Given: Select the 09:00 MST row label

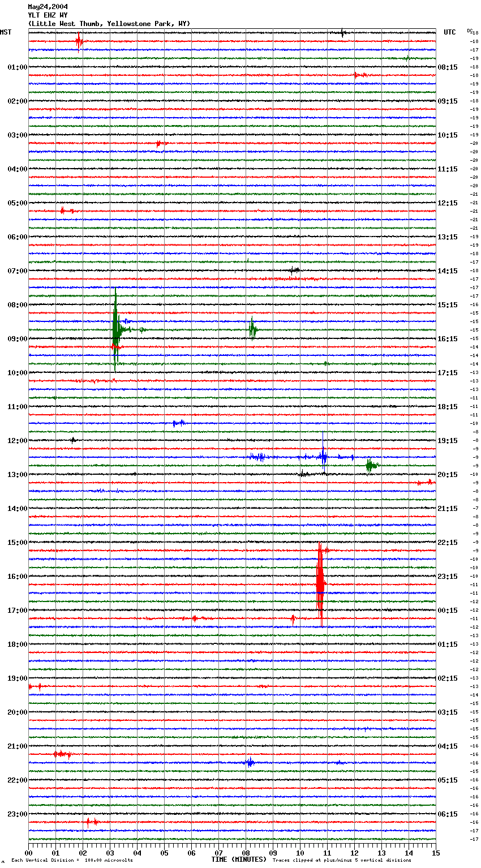Looking at the screenshot, I should (x=18, y=339).
